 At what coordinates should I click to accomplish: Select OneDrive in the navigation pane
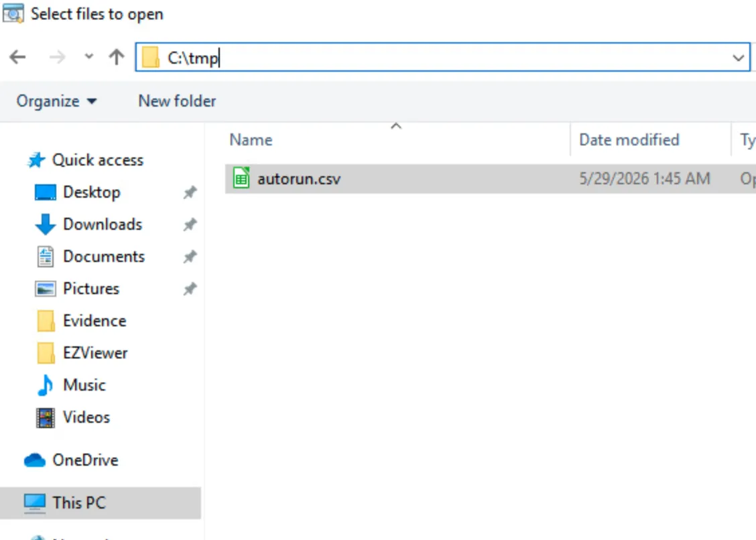click(x=85, y=460)
